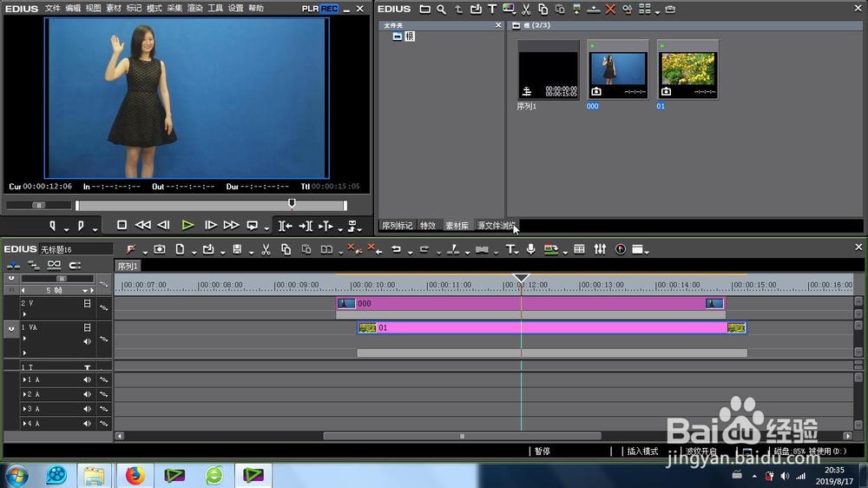
Task: Expand the 3 A audio track
Action: click(x=24, y=409)
